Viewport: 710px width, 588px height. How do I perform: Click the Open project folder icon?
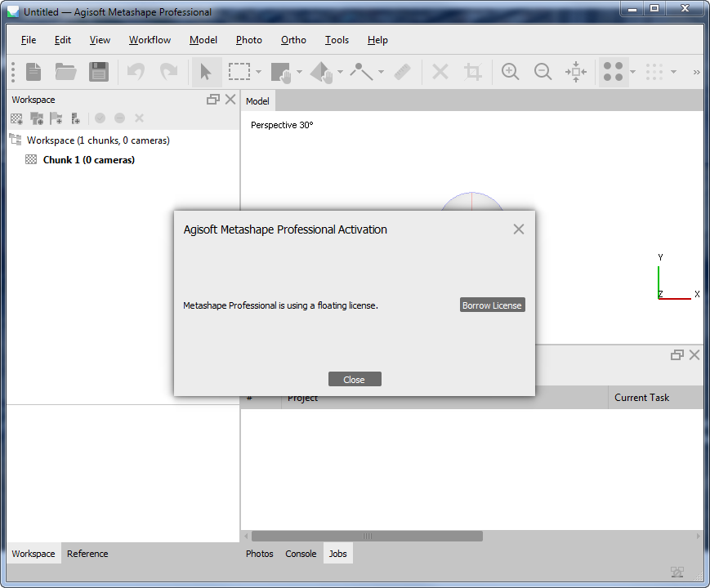[65, 72]
